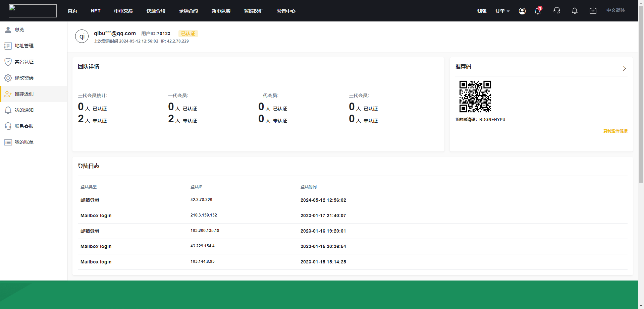The width and height of the screenshot is (644, 309).
Task: Go to 币币交易 in the top menu
Action: click(123, 11)
